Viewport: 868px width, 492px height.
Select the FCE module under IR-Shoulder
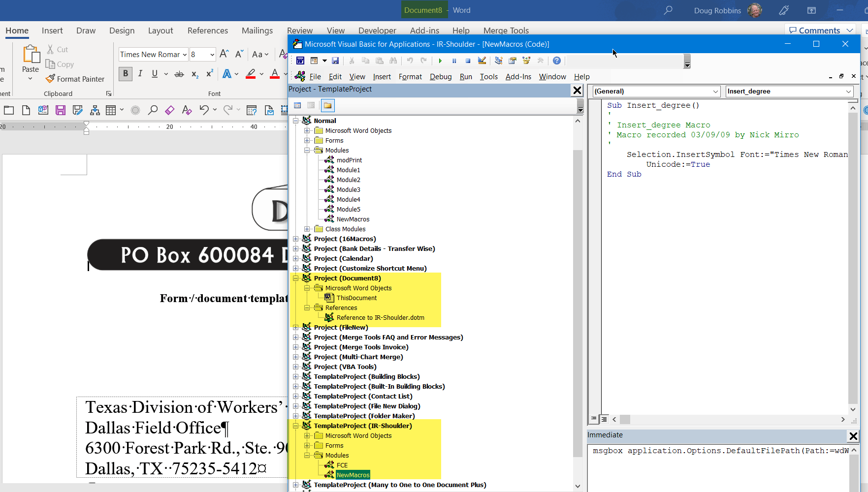pyautogui.click(x=342, y=465)
